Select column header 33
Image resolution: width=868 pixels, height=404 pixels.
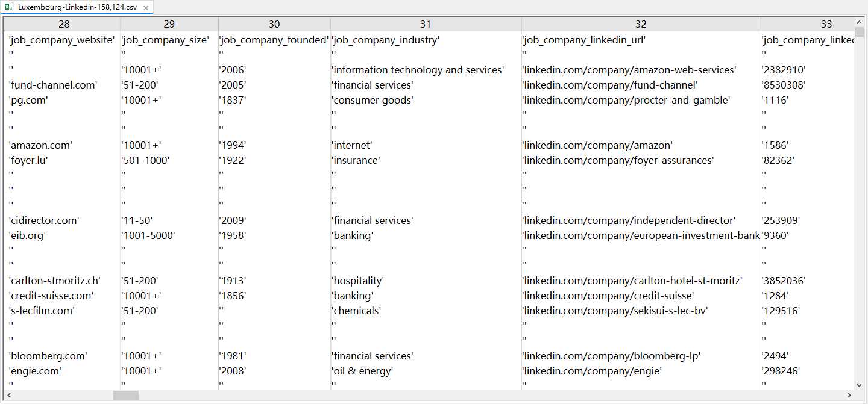(x=808, y=24)
